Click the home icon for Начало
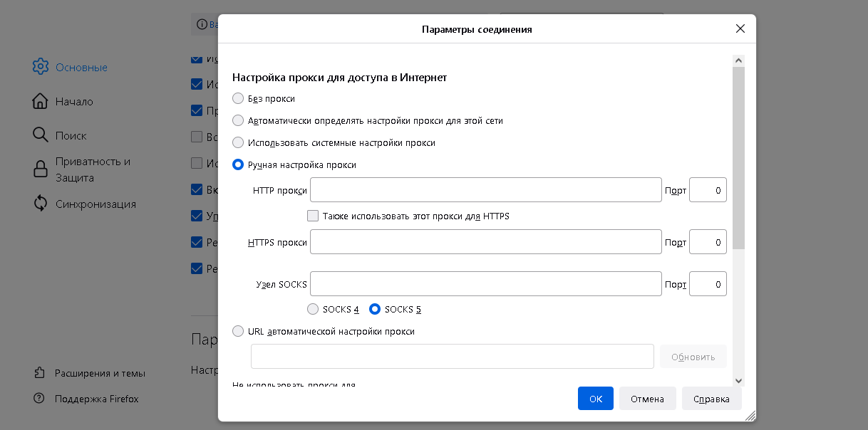 (x=41, y=101)
